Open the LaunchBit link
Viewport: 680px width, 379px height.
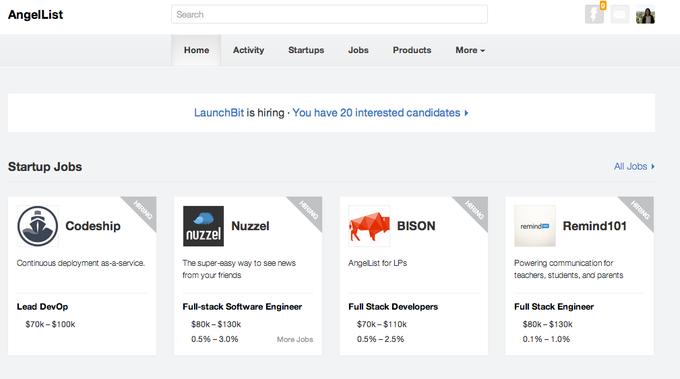coord(219,113)
